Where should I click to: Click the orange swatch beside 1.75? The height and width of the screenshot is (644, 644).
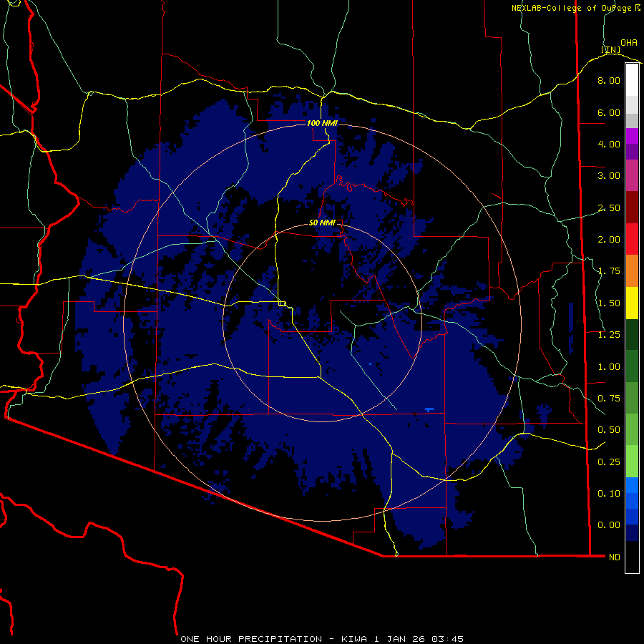click(632, 271)
